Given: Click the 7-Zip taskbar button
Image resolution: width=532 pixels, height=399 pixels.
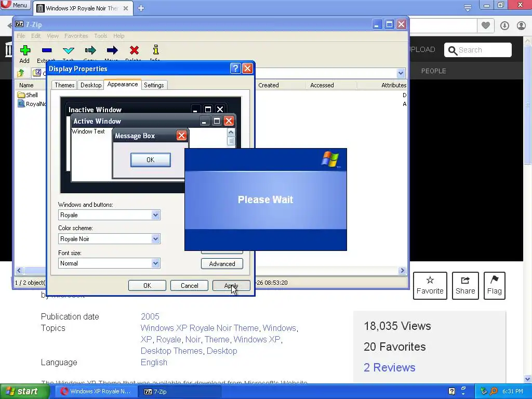Looking at the screenshot, I should tap(180, 392).
